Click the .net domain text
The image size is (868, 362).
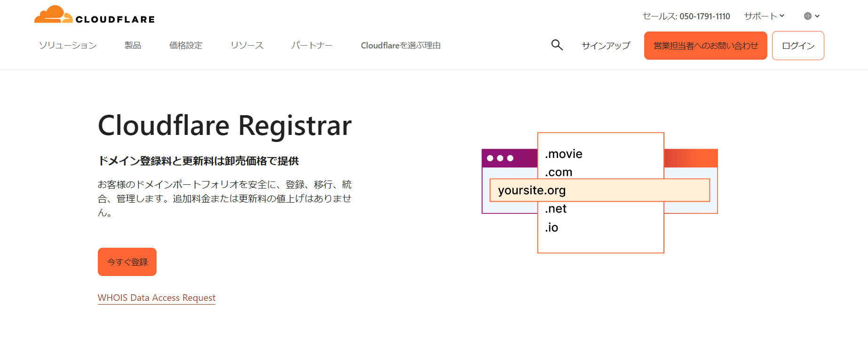[x=556, y=209]
